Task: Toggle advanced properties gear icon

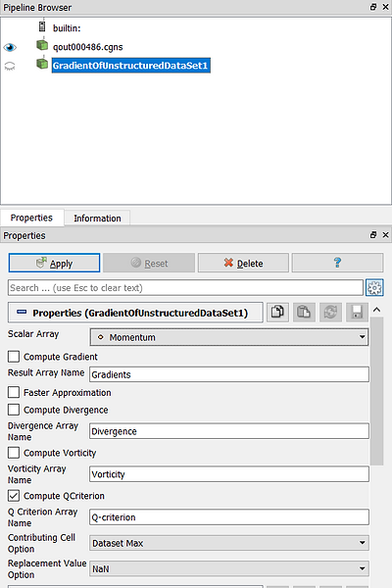Action: 374,287
